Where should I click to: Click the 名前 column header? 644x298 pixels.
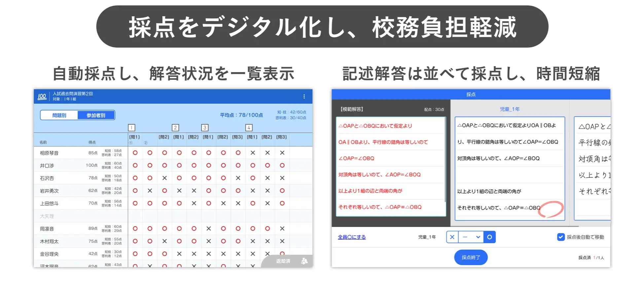pos(43,142)
